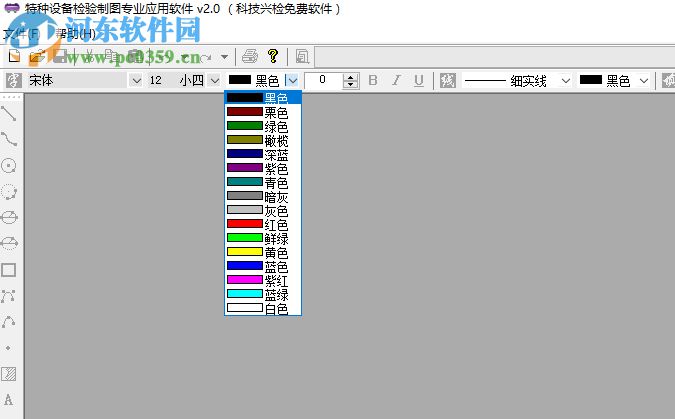Screen dimensions: 675x419
Task: Select the rectangle drawing tool
Action: (x=9, y=270)
